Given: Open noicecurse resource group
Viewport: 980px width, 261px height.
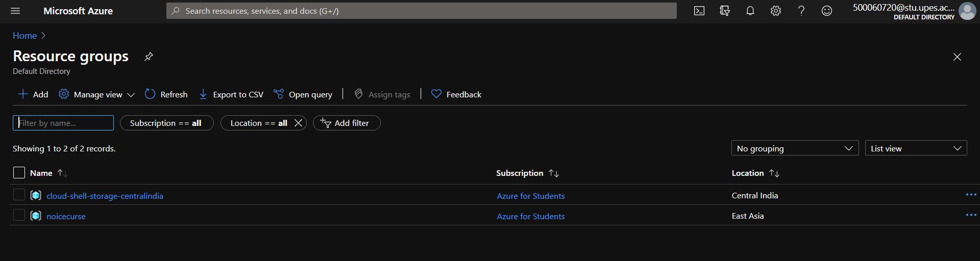Looking at the screenshot, I should (66, 216).
